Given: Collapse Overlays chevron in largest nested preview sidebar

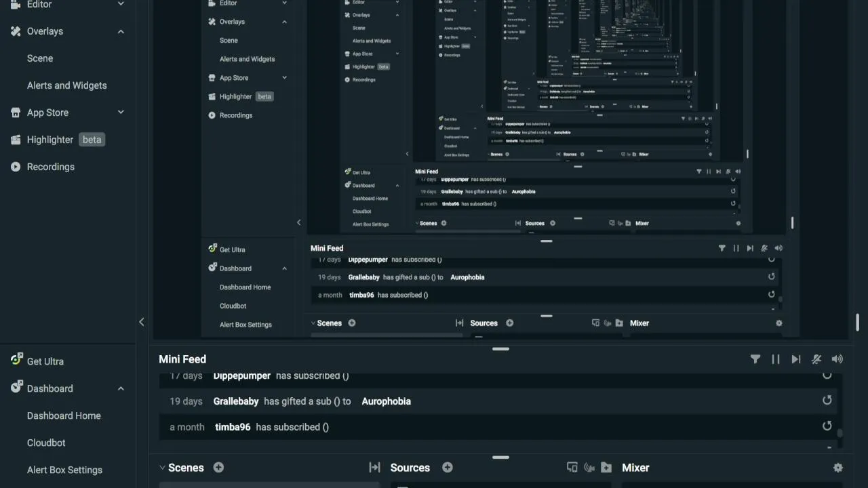Looking at the screenshot, I should coord(284,22).
